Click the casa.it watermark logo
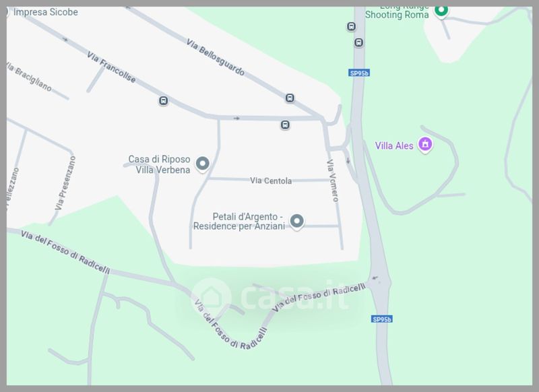 click(270, 296)
